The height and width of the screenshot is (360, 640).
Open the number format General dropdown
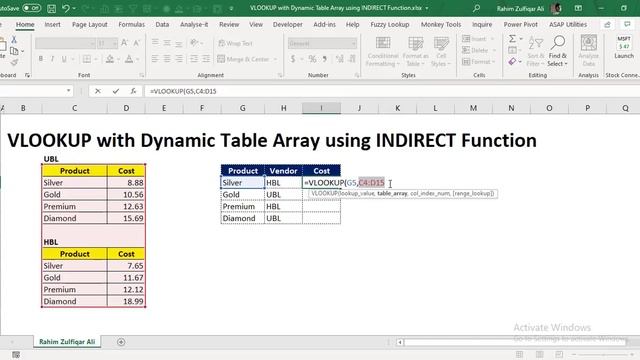353,43
